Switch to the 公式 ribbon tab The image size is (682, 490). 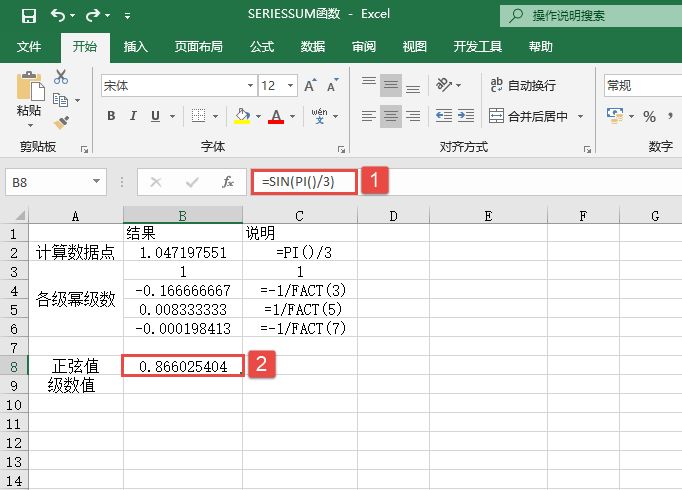coord(262,47)
